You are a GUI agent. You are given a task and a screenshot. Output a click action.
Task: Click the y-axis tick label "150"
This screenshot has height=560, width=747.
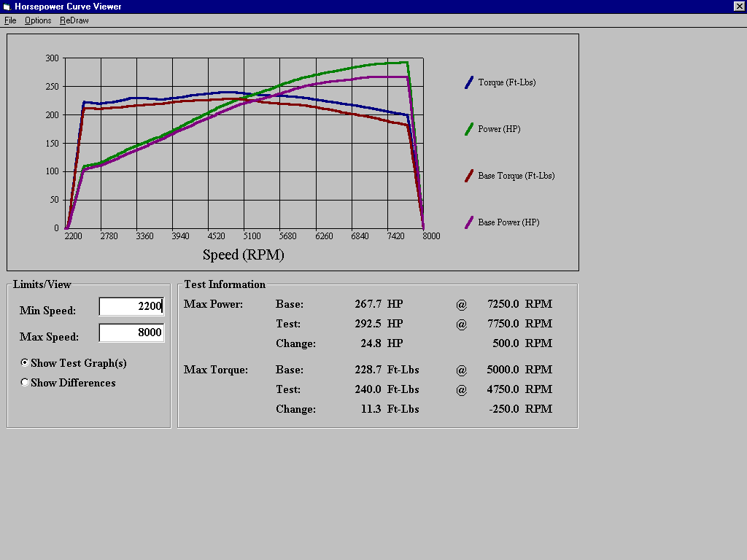point(53,144)
